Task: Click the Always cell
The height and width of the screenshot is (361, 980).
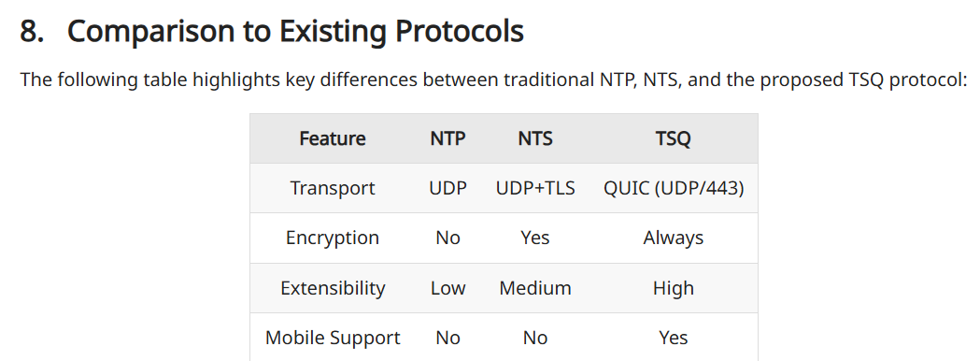Action: tap(674, 238)
